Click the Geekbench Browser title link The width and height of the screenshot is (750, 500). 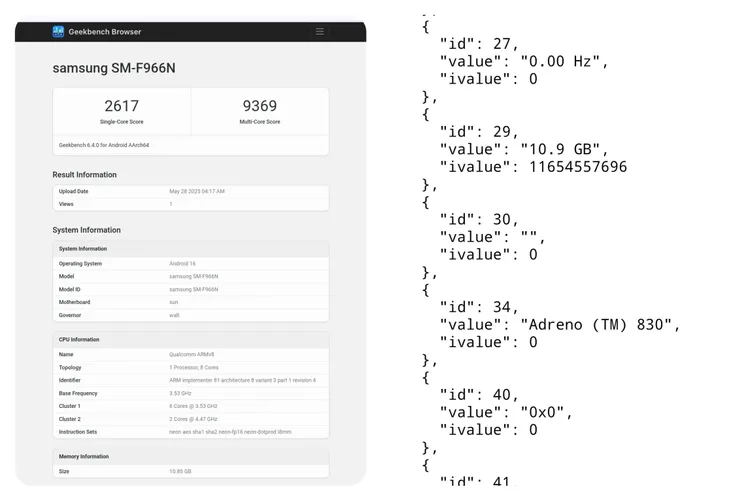click(104, 32)
